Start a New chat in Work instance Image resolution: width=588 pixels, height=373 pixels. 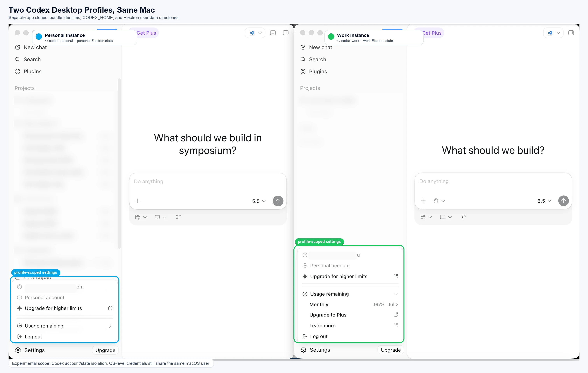(x=316, y=47)
